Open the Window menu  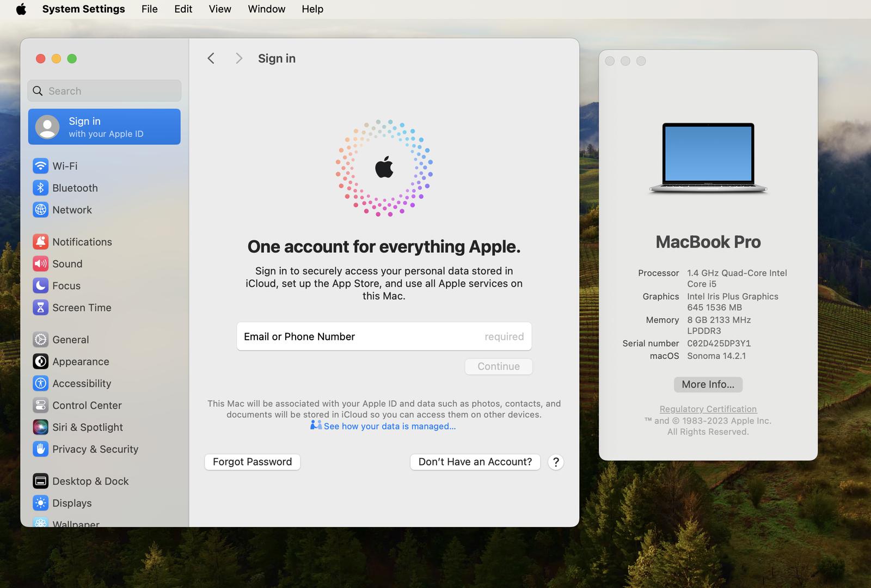(267, 9)
